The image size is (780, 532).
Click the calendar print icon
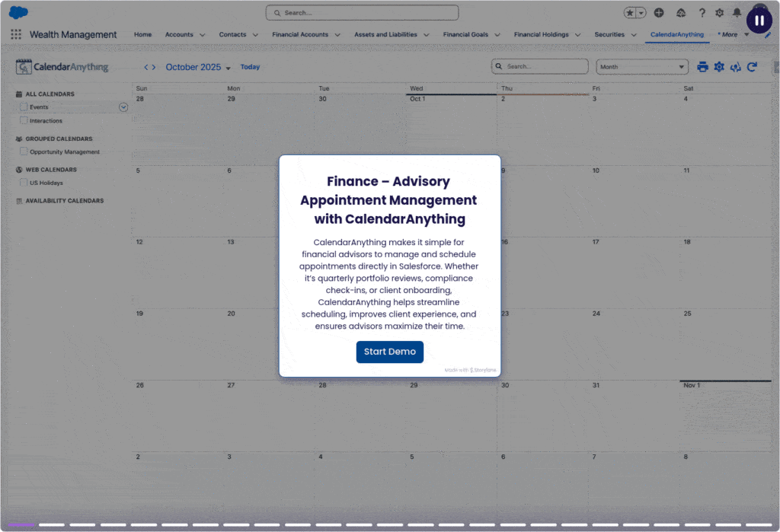702,67
